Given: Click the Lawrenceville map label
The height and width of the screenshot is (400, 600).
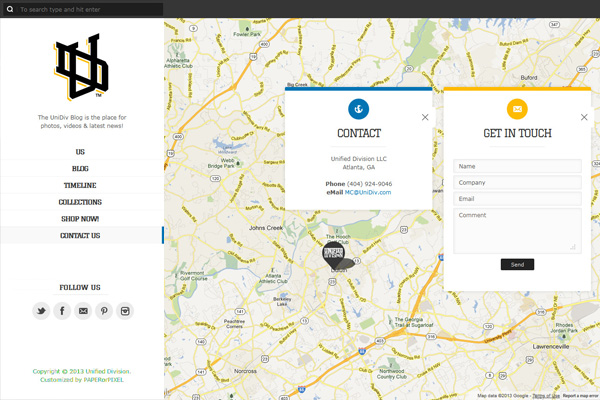Looking at the screenshot, I should [551, 346].
